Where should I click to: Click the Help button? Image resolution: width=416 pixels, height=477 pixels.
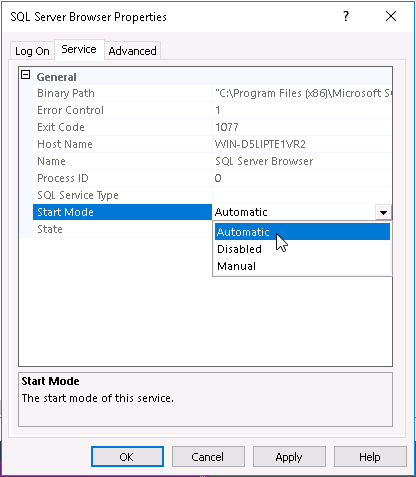coord(370,457)
